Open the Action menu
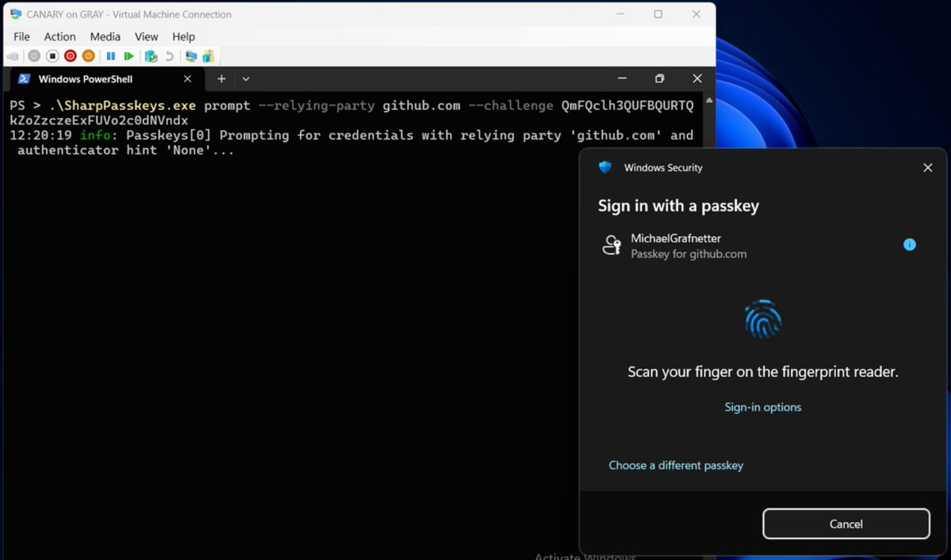The height and width of the screenshot is (560, 951). click(59, 36)
